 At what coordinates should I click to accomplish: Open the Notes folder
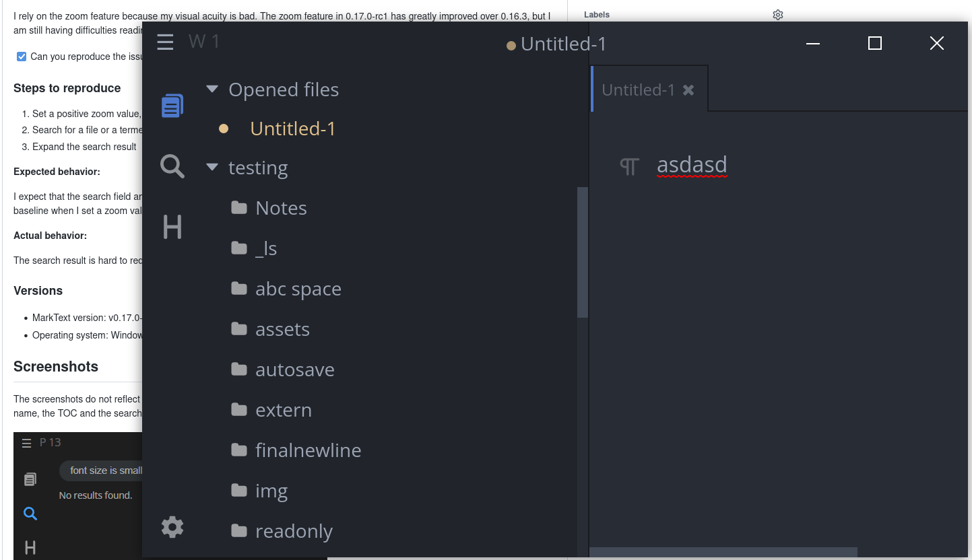click(x=280, y=207)
